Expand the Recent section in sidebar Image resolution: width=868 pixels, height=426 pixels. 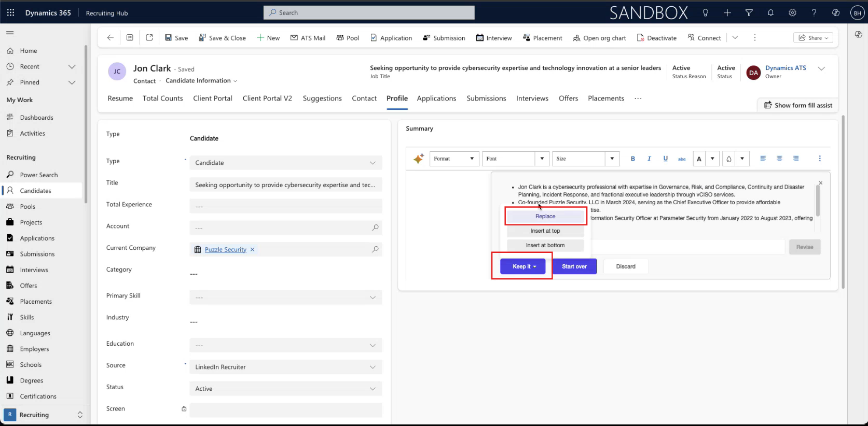tap(72, 66)
